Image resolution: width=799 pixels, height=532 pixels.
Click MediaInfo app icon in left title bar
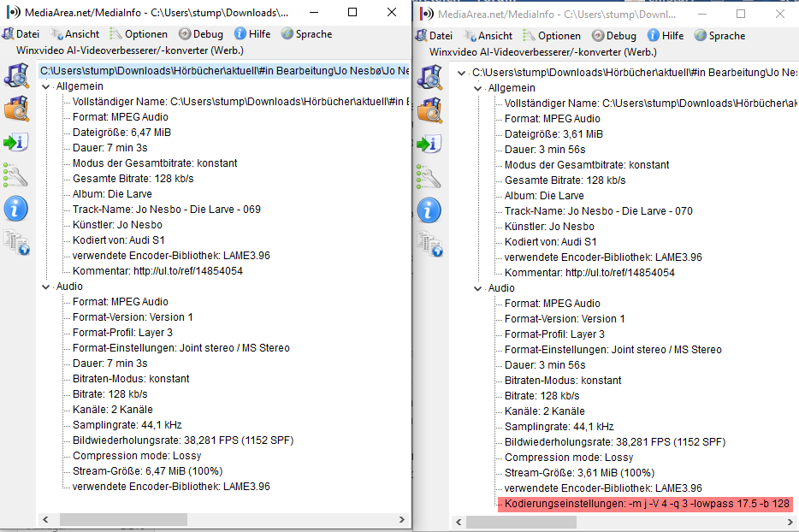click(x=14, y=12)
